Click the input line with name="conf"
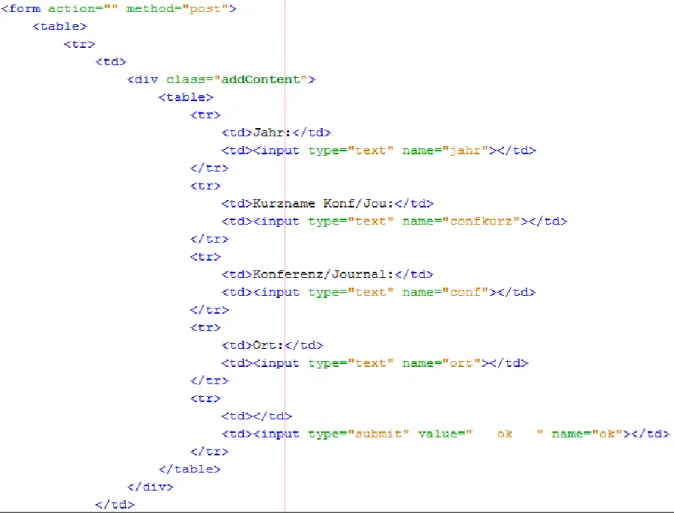 [379, 292]
